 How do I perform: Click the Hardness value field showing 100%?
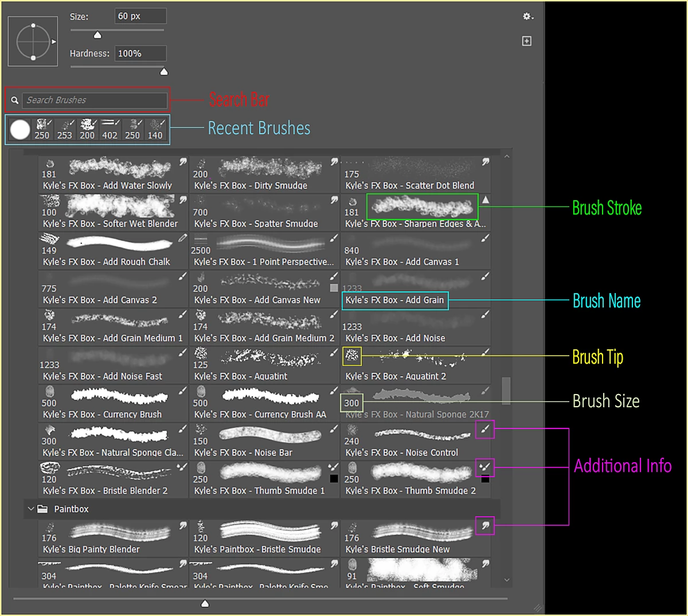coord(140,53)
